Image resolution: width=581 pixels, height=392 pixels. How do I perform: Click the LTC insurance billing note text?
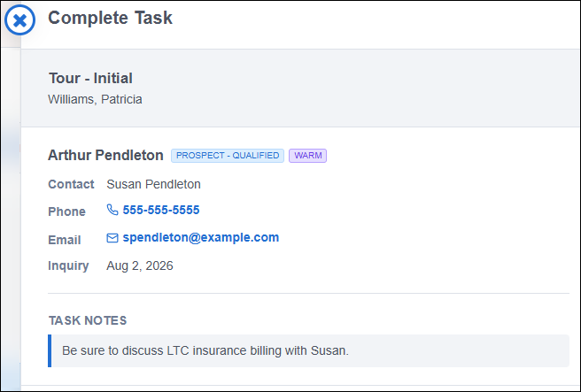tap(205, 350)
